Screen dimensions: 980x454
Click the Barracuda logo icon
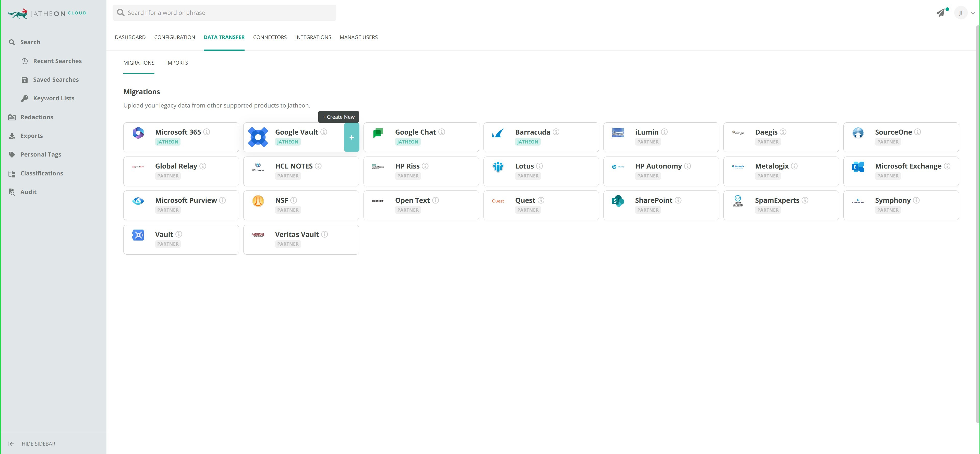498,133
